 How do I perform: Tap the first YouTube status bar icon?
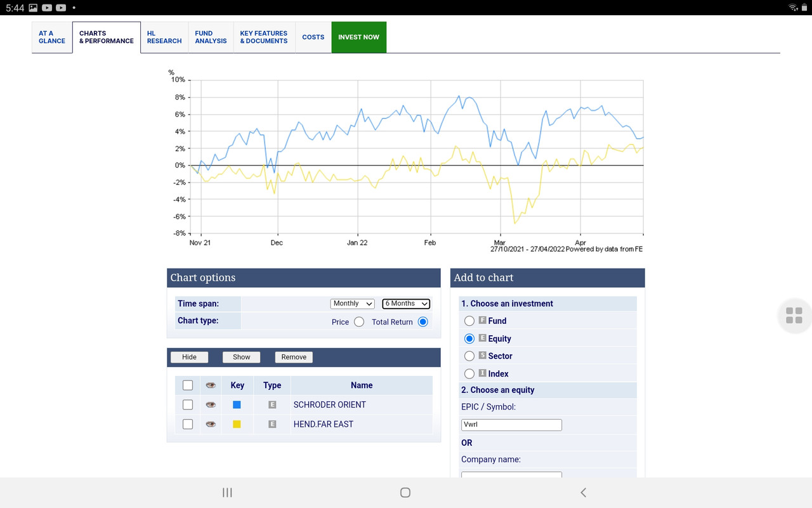pos(47,8)
